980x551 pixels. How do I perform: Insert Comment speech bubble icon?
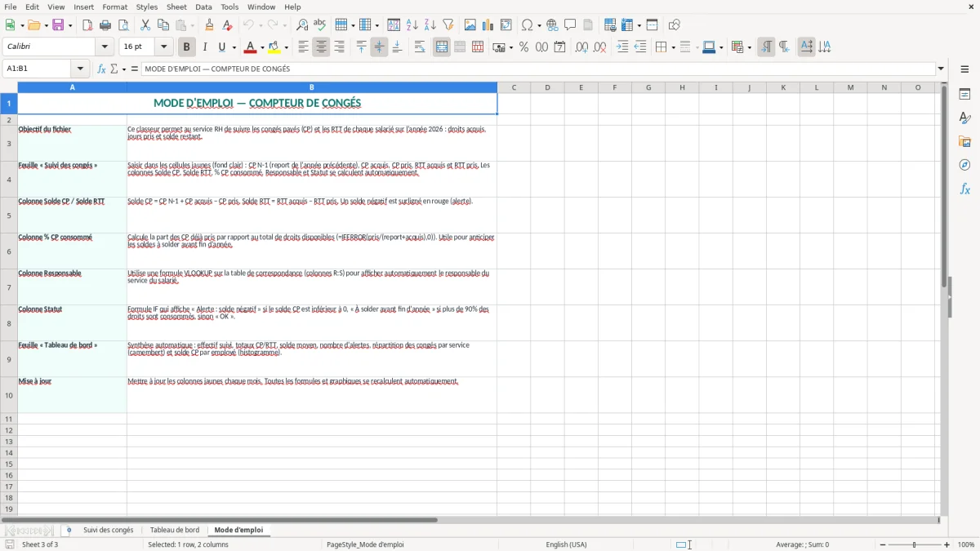pyautogui.click(x=570, y=25)
